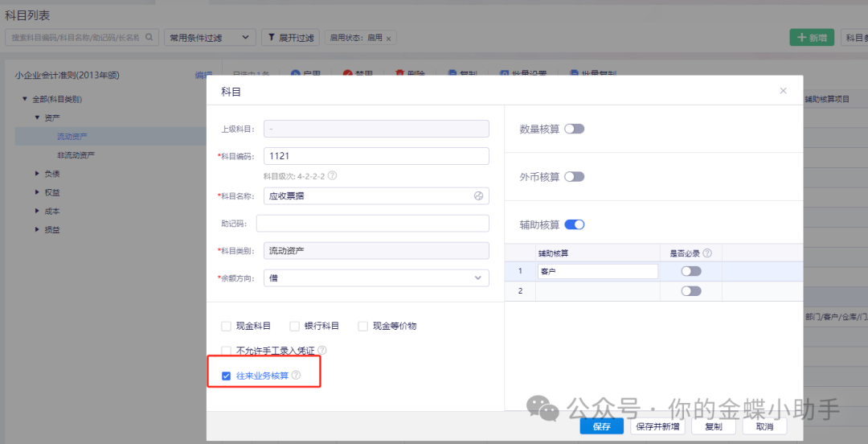Click the 保存并新增 button
Screen dimensions: 868x444
[657, 426]
